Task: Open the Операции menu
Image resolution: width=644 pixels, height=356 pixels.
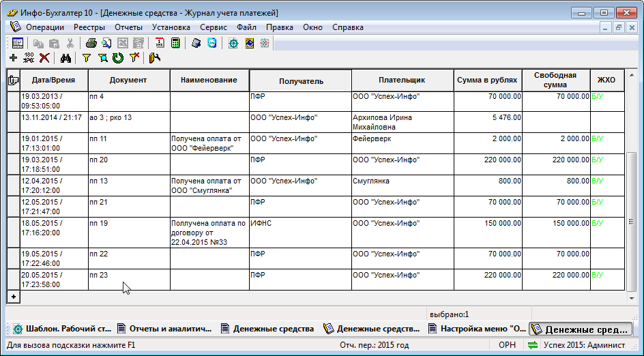Action: coord(45,27)
